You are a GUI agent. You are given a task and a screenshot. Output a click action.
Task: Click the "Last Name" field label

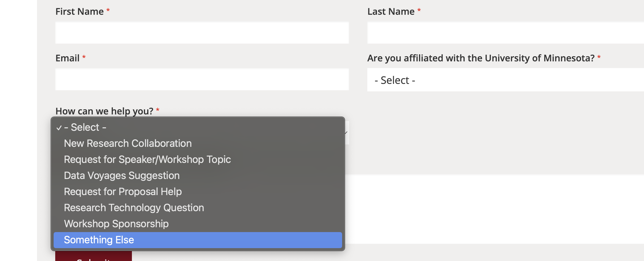click(391, 12)
